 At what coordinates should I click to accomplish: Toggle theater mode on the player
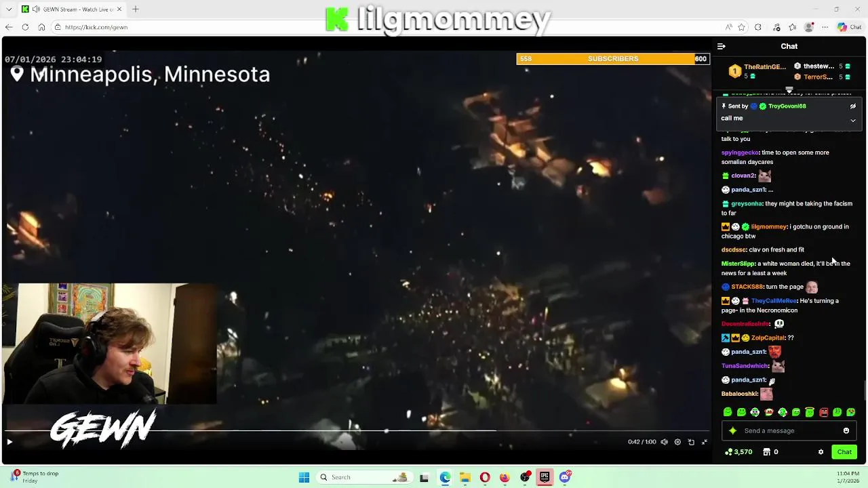(691, 442)
